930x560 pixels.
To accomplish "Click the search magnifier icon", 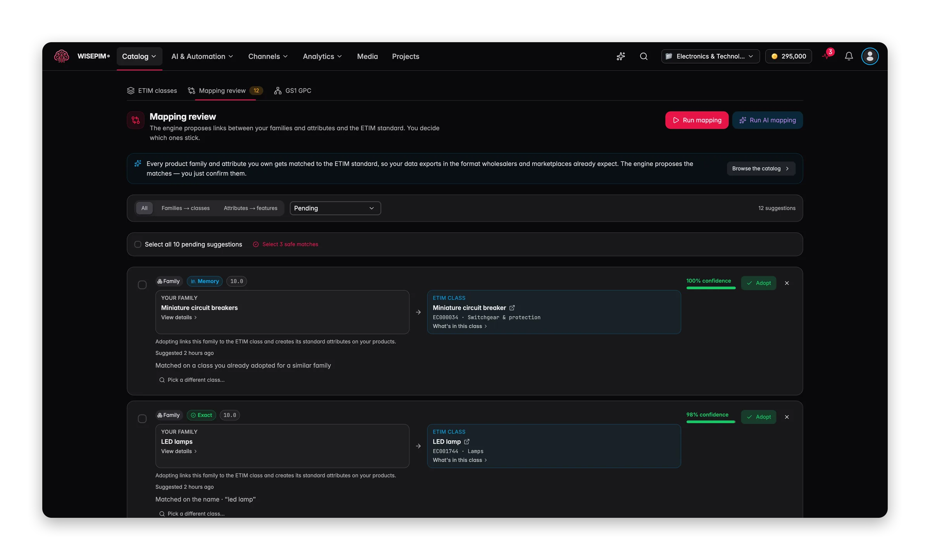I will pos(644,56).
